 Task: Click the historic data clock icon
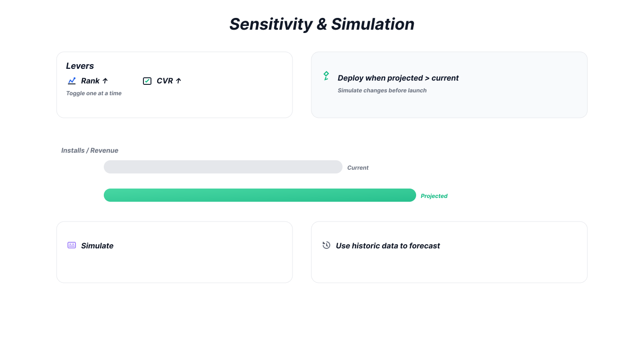coord(326,245)
